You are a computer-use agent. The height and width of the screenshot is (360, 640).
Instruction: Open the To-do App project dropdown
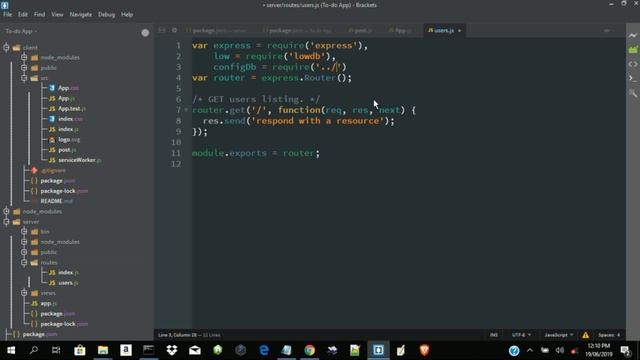point(21,31)
